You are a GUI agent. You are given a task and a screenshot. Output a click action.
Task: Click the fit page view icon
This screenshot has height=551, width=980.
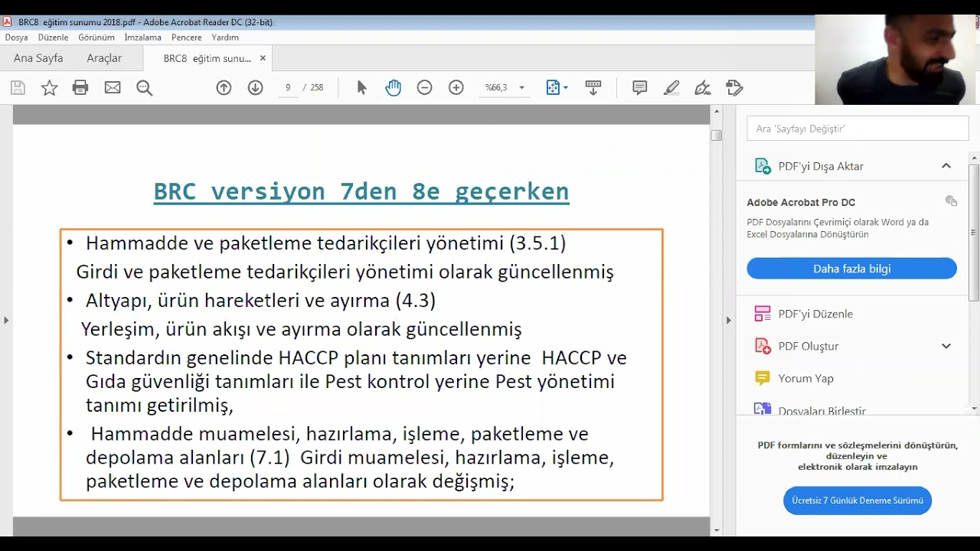(553, 88)
